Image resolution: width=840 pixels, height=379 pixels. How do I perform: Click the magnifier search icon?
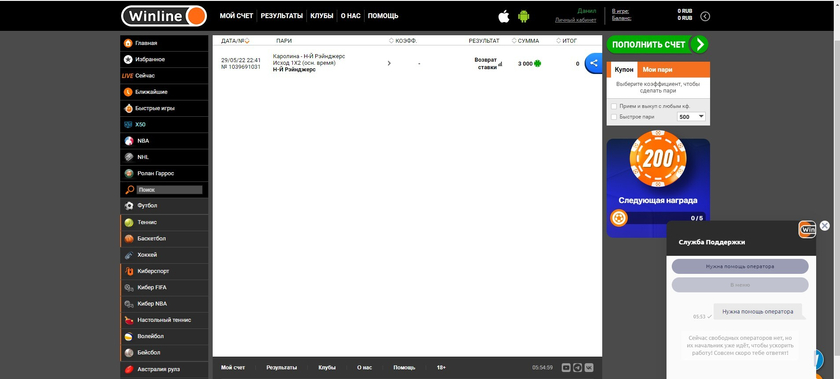(129, 190)
